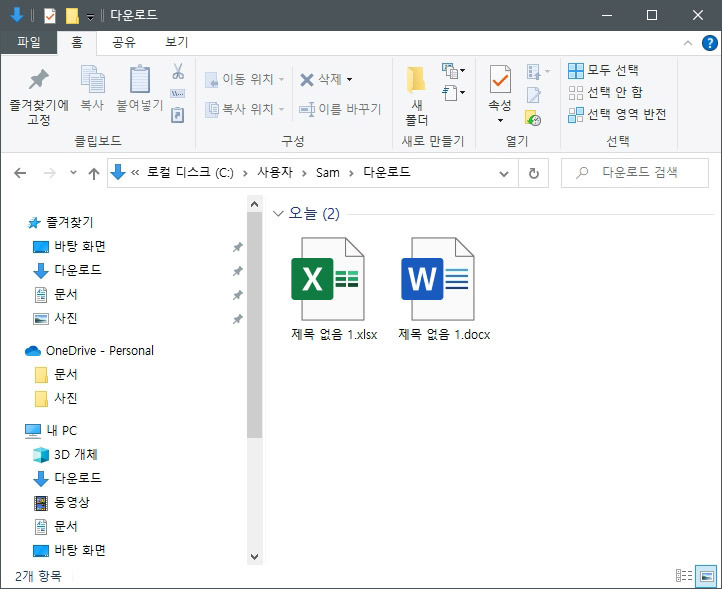The width and height of the screenshot is (722, 589).
Task: Click the Paste shortcut icon
Action: coord(178,115)
